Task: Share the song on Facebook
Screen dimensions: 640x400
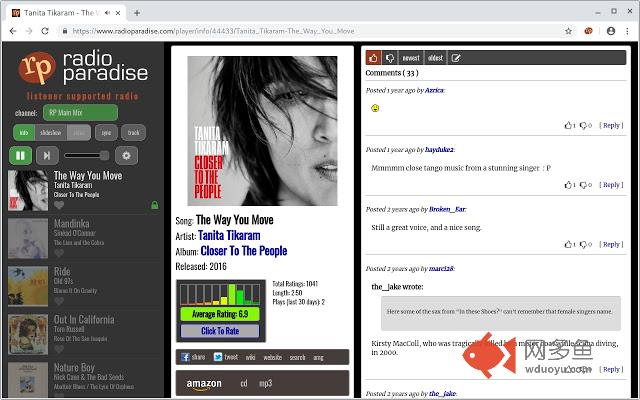Action: 193,356
